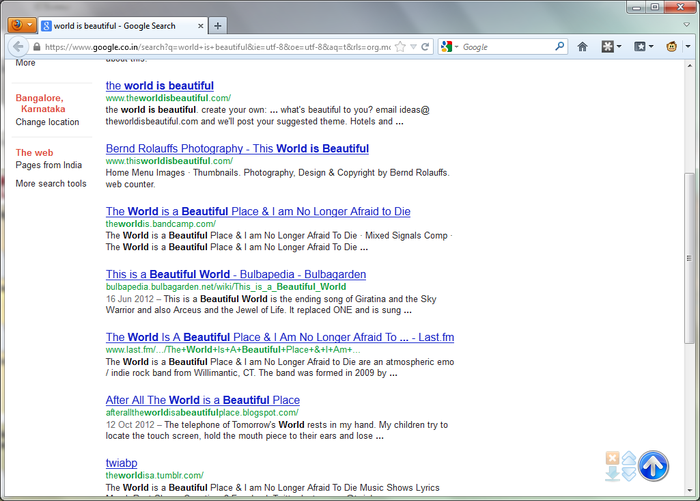Click the '12 Oct 2012' result date text
Viewport: 700px width, 501px height.
pyautogui.click(x=130, y=425)
